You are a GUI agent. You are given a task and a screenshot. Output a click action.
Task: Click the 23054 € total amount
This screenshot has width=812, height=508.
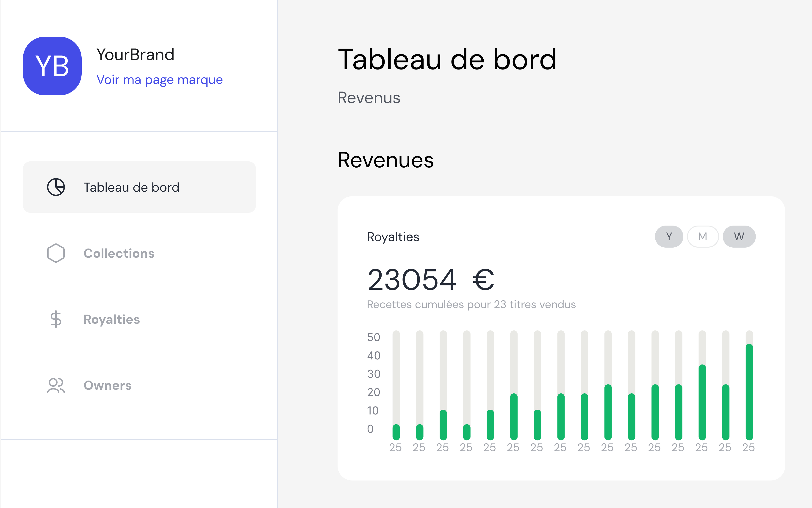[430, 279]
